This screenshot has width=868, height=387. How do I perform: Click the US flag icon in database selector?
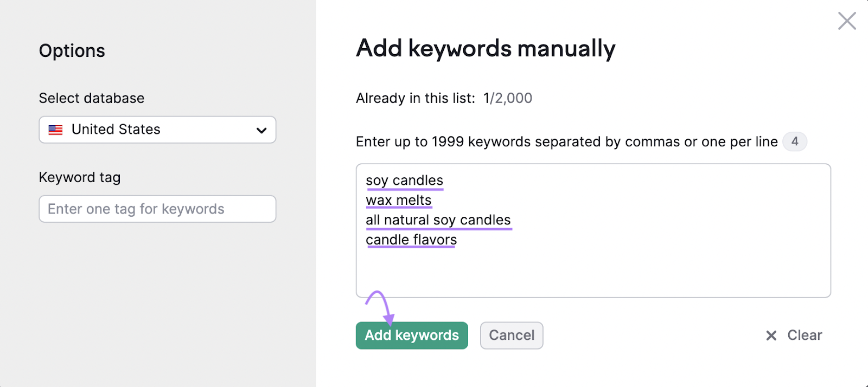coord(55,130)
